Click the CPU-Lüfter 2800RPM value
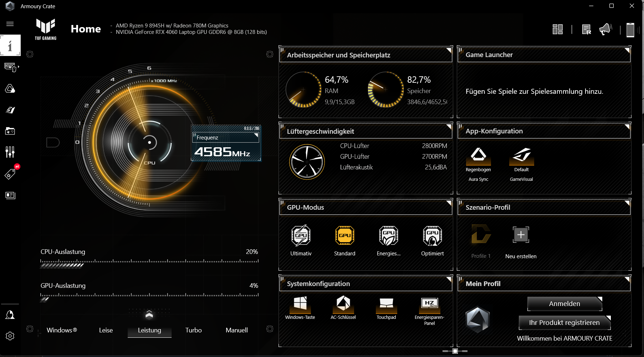The image size is (644, 357). tap(434, 146)
